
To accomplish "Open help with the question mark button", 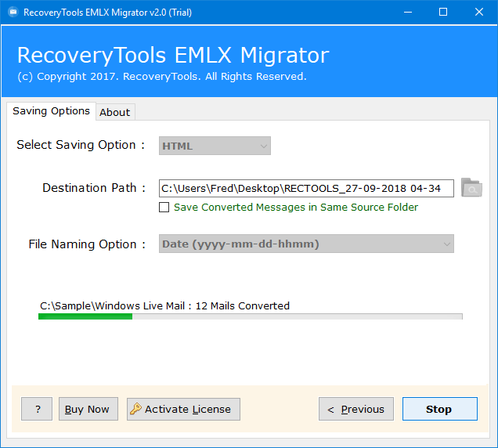I will (37, 409).
